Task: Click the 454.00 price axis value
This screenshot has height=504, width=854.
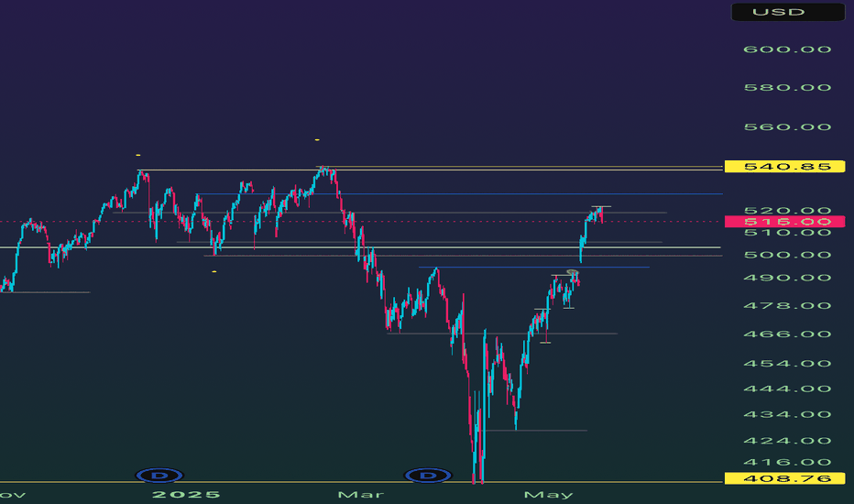Action: coord(787,364)
